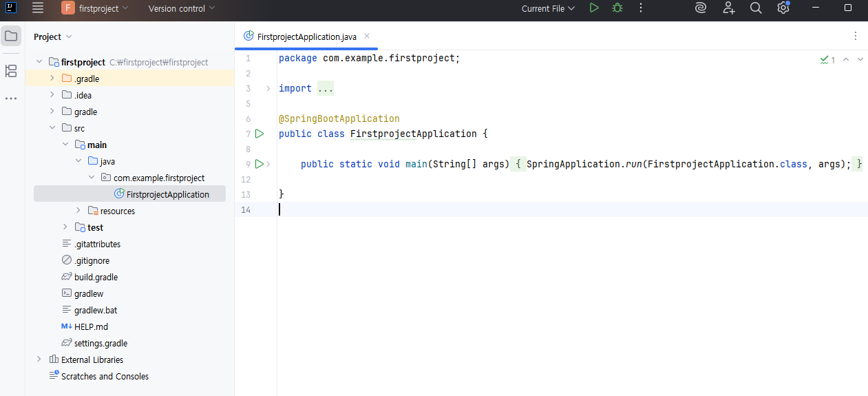This screenshot has height=396, width=868.
Task: Place caret on empty line 14
Action: click(571, 209)
